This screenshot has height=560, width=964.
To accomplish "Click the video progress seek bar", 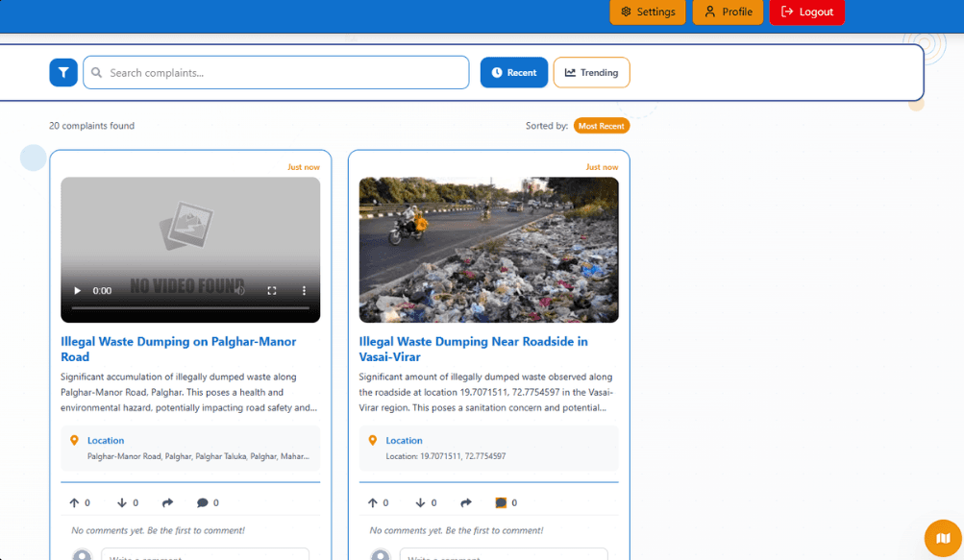I will 190,307.
